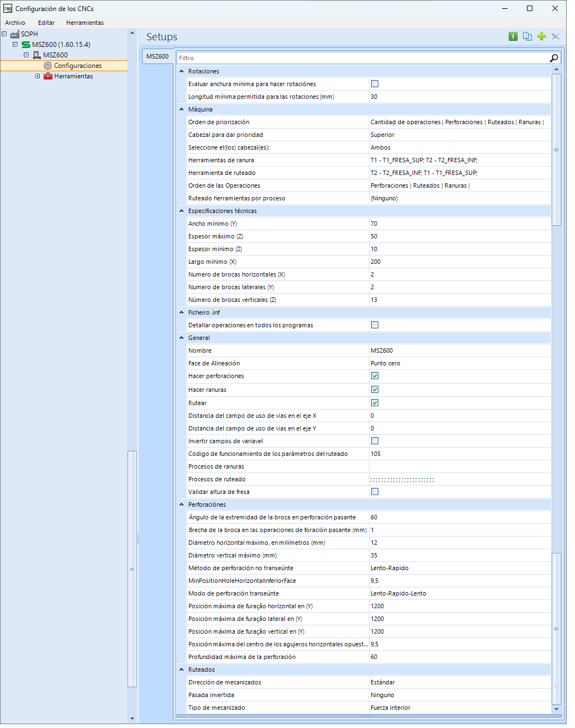Toggle Detallar operaciones en todos los programas
Image resolution: width=575 pixels, height=728 pixels.
click(x=374, y=325)
